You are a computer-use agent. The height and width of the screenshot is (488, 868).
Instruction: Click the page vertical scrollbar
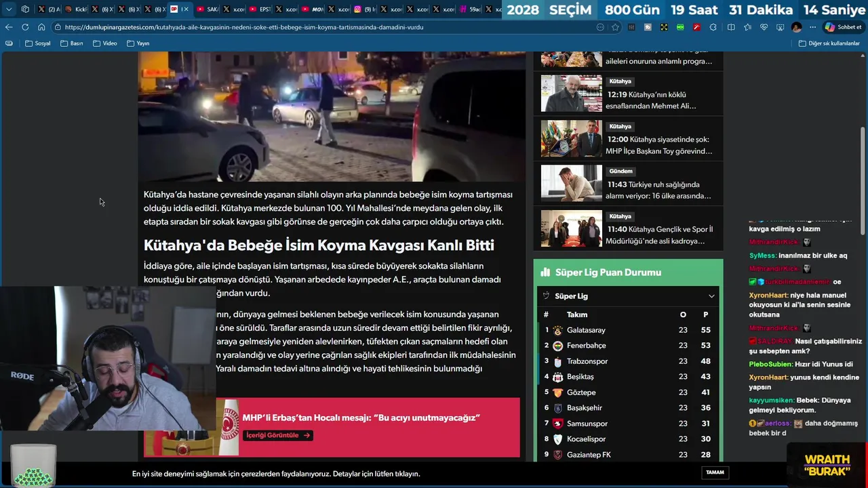(x=863, y=182)
